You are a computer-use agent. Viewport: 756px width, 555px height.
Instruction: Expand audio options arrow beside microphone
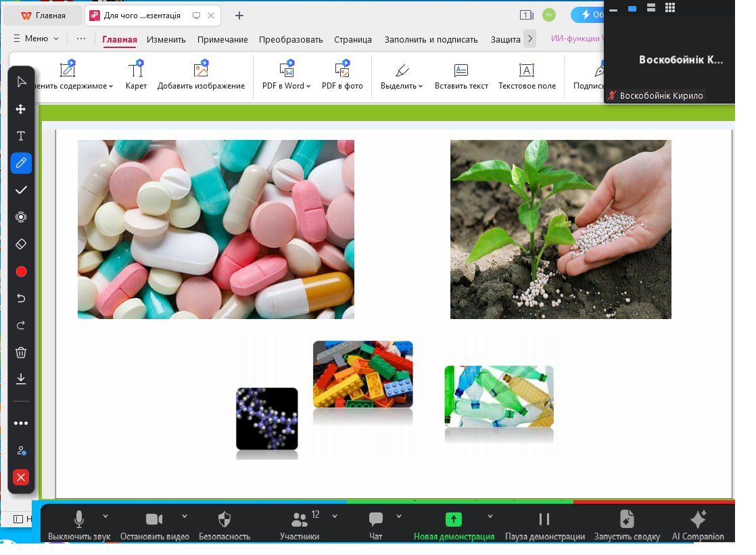pos(105,516)
